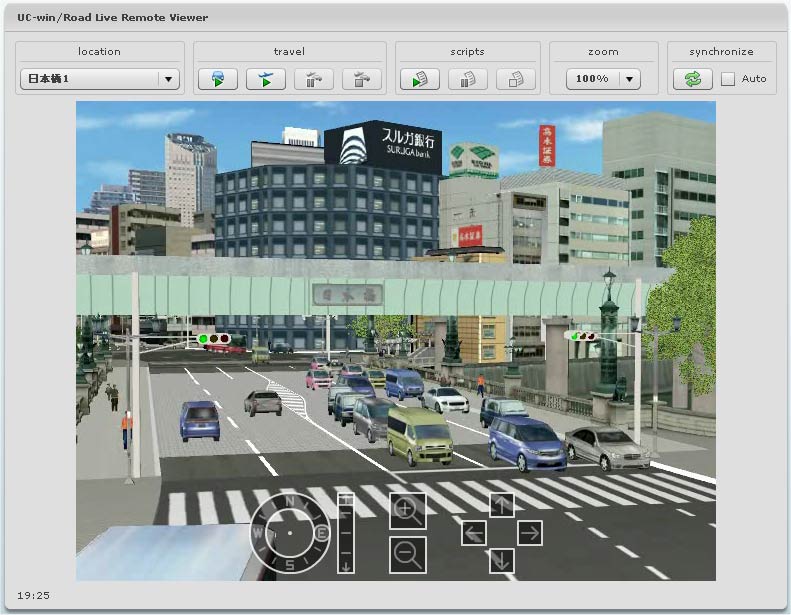This screenshot has width=791, height=615.
Task: Start flying travel with the airplane icon
Action: [266, 79]
